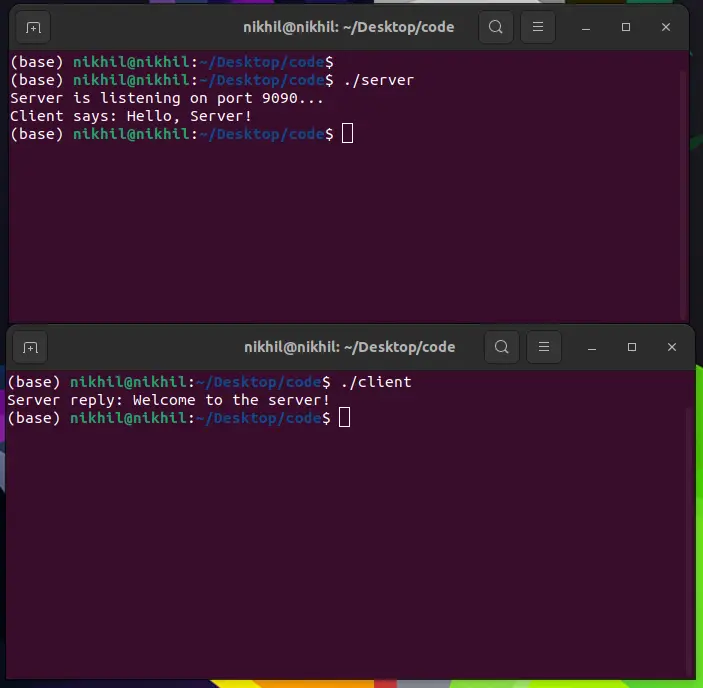Click the client terminal window title text
The image size is (703, 688).
point(349,347)
